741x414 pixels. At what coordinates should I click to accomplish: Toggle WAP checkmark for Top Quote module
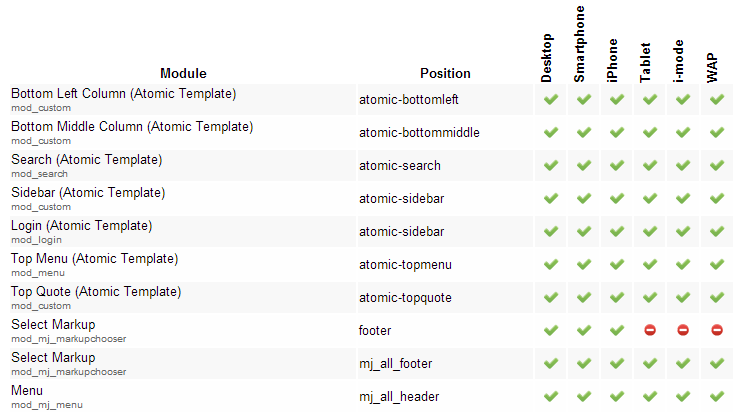717,297
